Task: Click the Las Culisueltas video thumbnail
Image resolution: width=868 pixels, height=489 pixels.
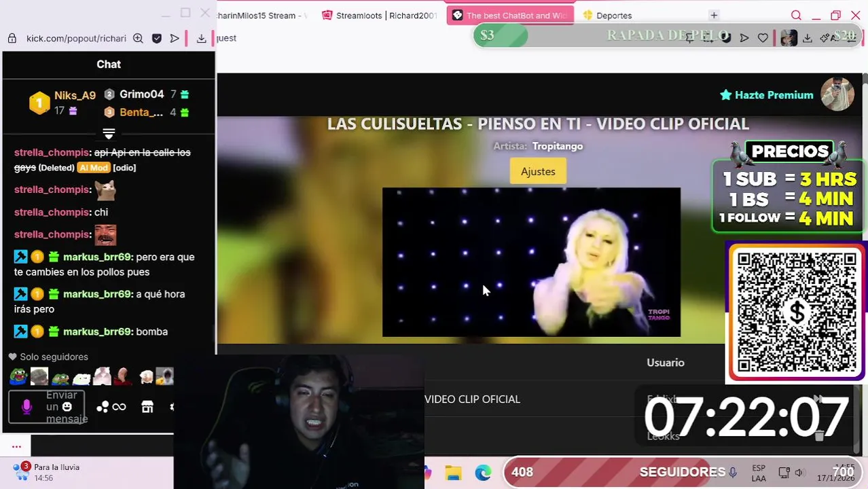Action: click(x=531, y=262)
